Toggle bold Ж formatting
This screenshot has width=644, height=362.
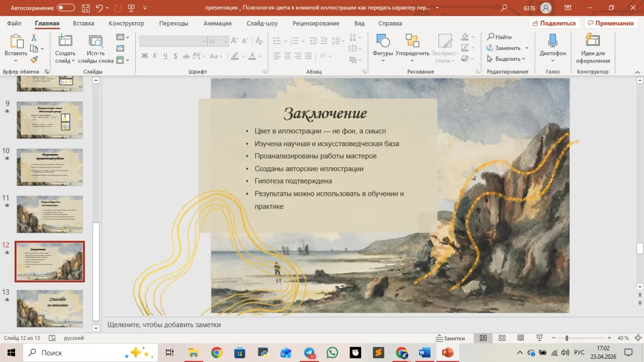click(x=144, y=56)
